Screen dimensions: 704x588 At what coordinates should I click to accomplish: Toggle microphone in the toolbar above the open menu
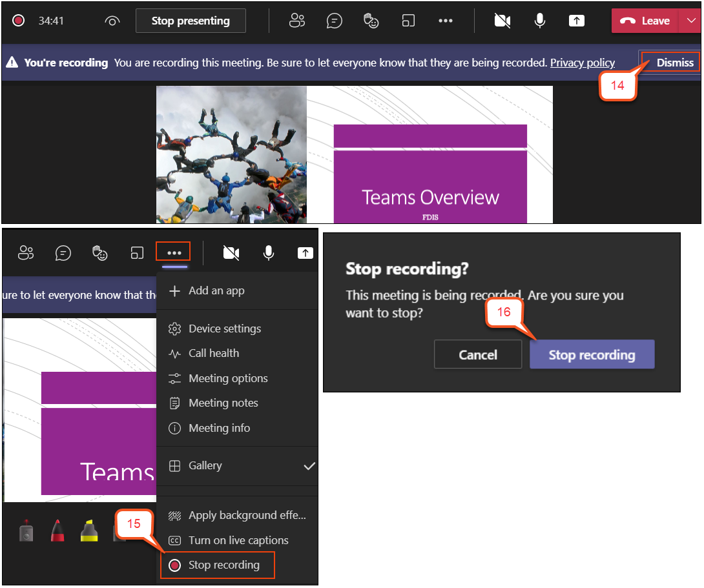[x=269, y=253]
